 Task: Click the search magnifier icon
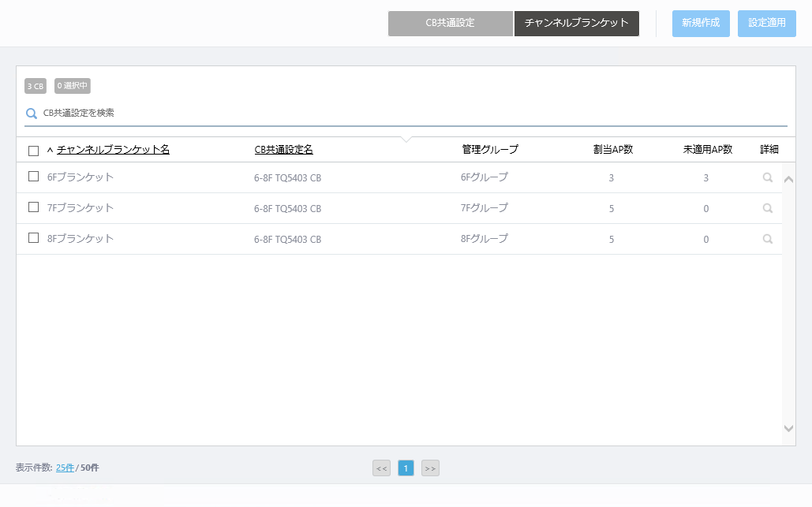pyautogui.click(x=32, y=114)
